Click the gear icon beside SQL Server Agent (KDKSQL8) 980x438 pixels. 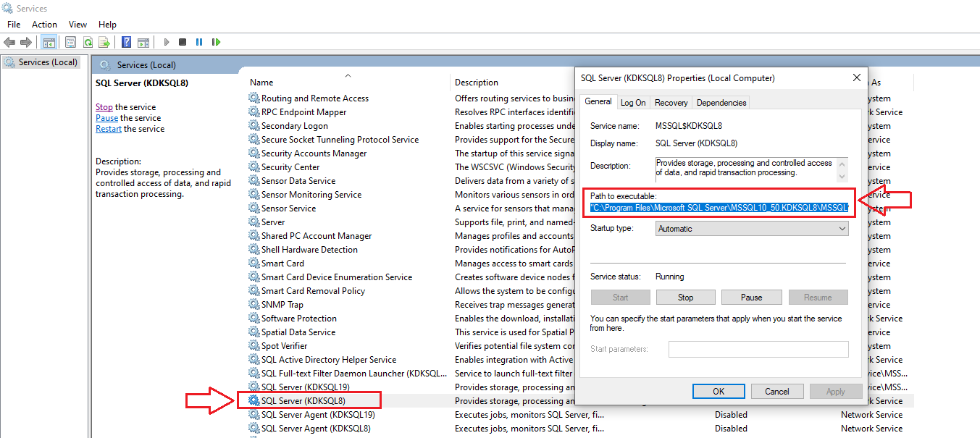pos(254,428)
